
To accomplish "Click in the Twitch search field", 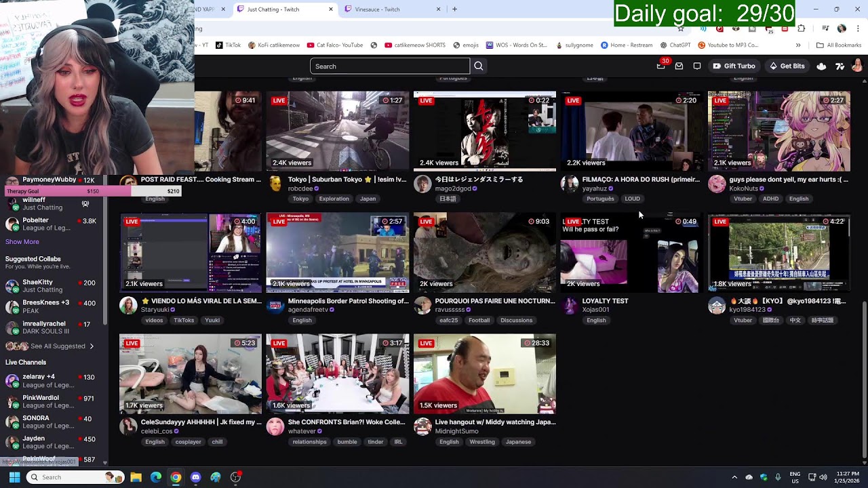I will point(390,66).
